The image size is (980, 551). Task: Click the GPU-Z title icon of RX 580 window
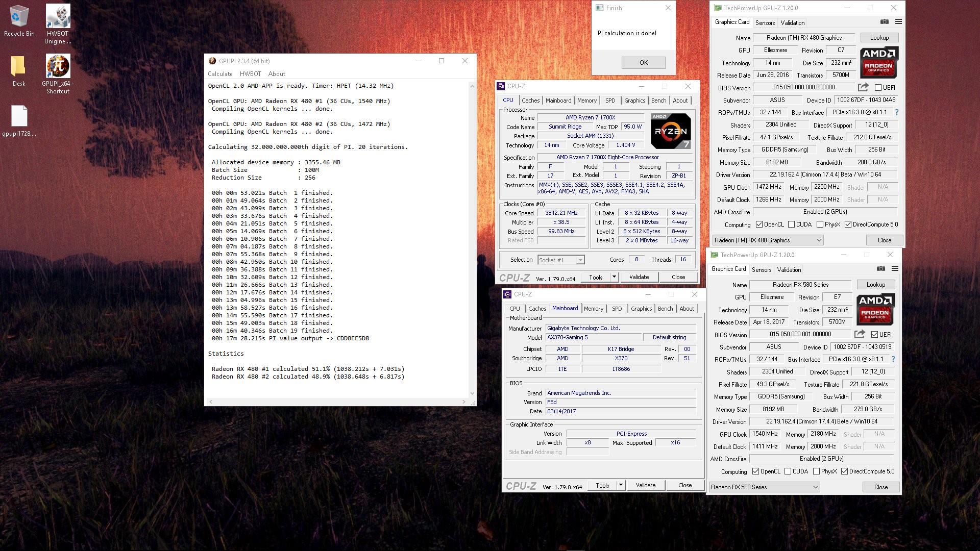[x=714, y=255]
